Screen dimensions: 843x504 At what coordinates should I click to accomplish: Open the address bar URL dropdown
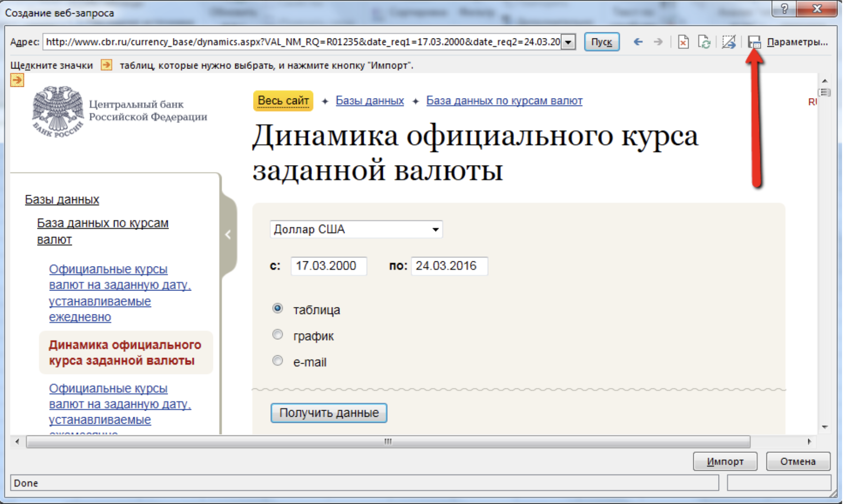click(568, 42)
